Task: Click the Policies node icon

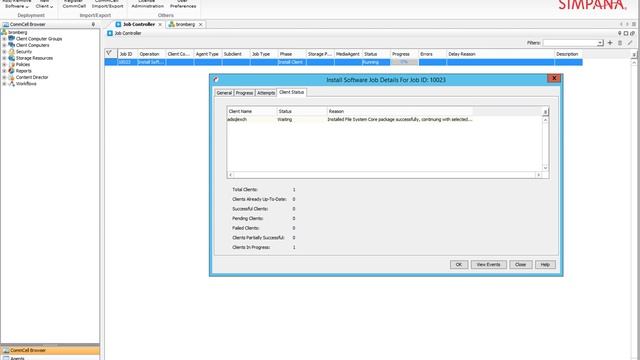Action: coord(11,64)
